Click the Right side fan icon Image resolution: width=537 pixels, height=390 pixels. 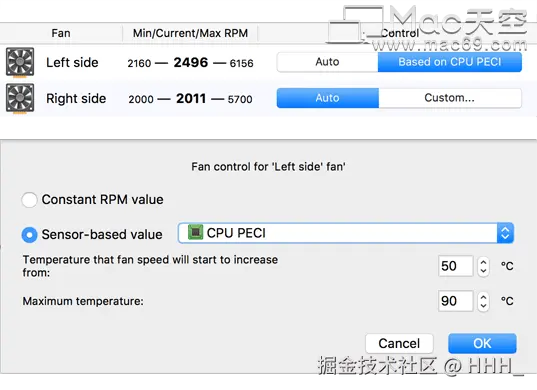(20, 98)
